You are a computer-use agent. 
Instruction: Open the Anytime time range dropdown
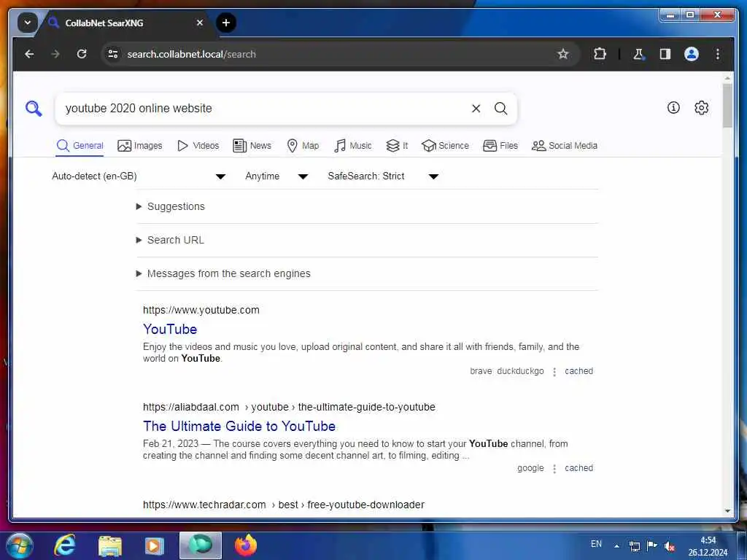(276, 176)
